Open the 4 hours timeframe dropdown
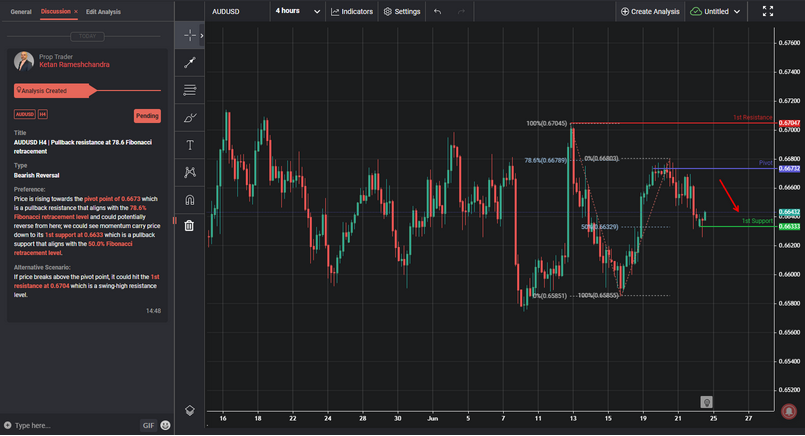Image resolution: width=805 pixels, height=436 pixels. 298,11
